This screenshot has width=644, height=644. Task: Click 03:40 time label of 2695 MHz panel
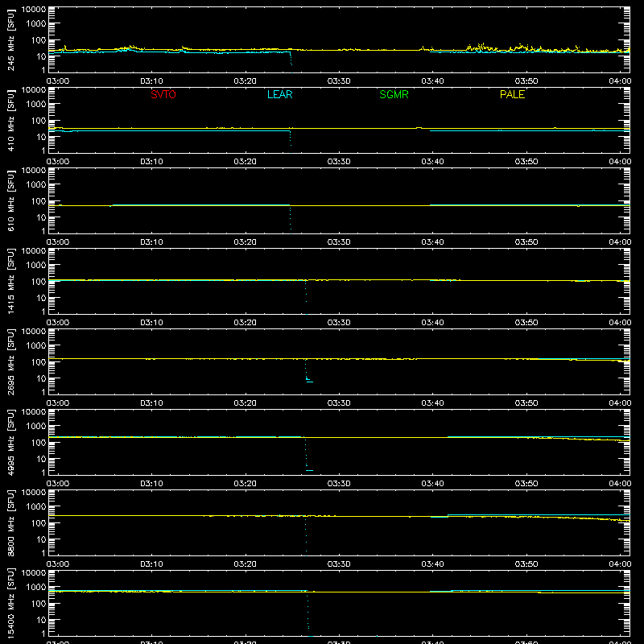point(432,403)
